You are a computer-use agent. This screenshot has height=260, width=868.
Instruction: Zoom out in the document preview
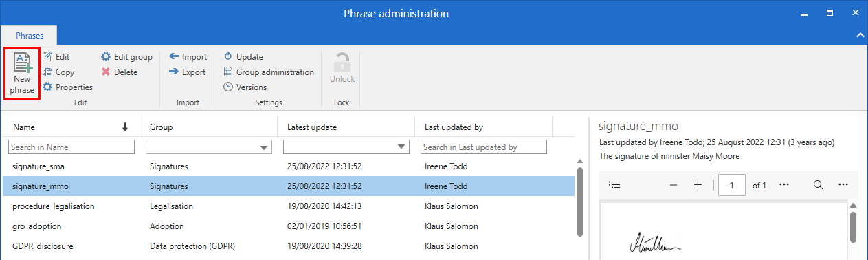[x=674, y=185]
